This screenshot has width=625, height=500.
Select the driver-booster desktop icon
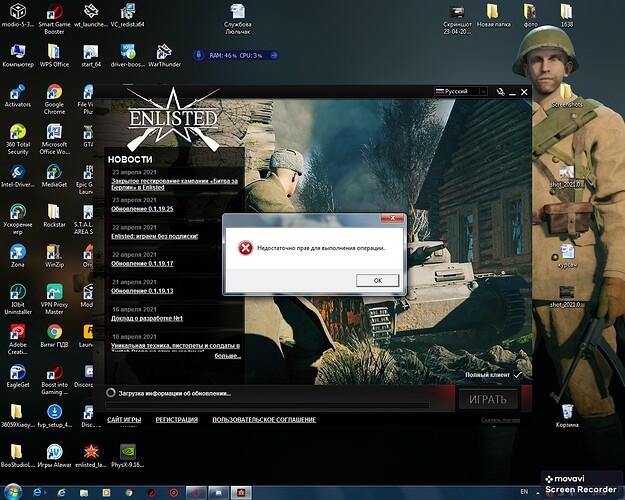tap(128, 55)
